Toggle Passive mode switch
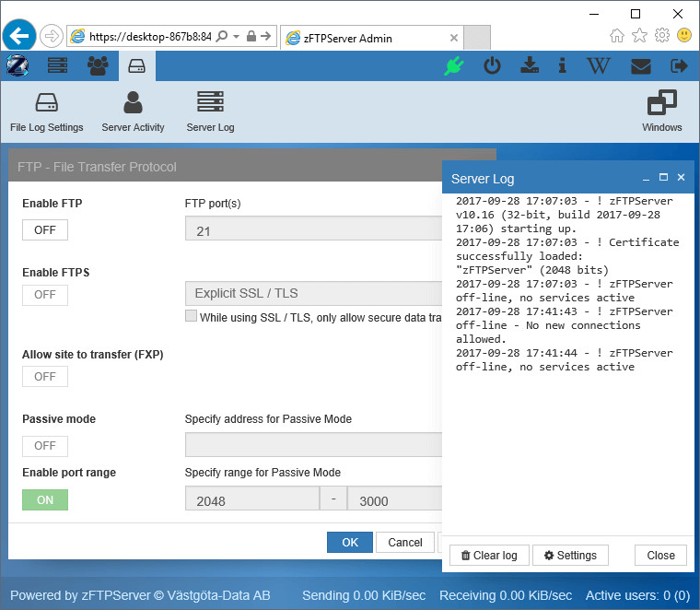The width and height of the screenshot is (700, 610). click(45, 446)
